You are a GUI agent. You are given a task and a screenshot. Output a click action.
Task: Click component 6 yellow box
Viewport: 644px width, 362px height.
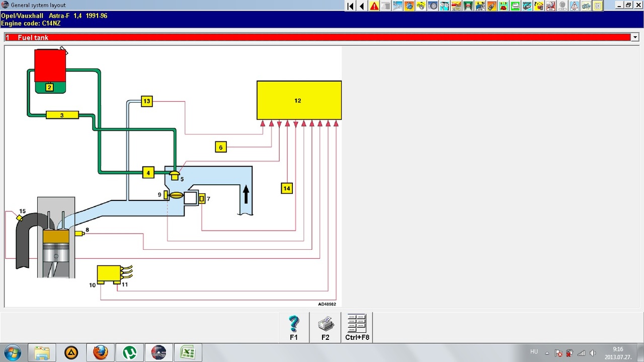point(220,147)
